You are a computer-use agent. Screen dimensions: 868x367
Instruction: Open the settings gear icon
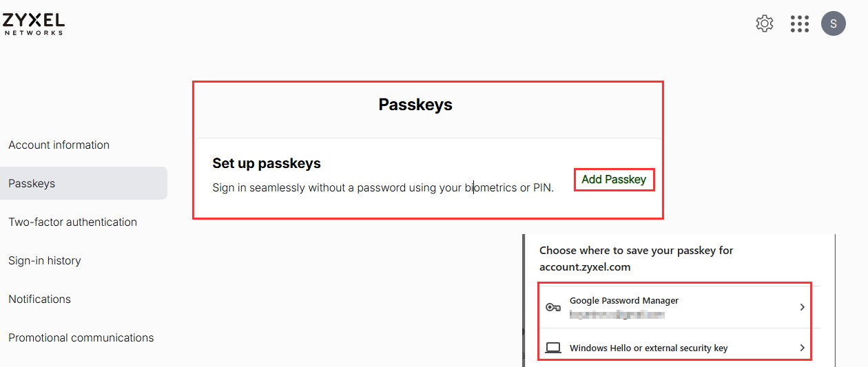[x=765, y=24]
